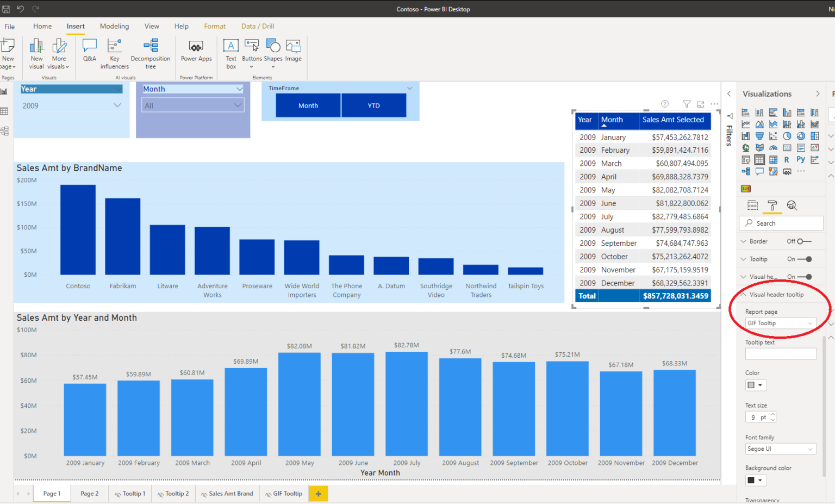The height and width of the screenshot is (504, 835).
Task: Click the YTD button in TimeFrame
Action: point(373,105)
